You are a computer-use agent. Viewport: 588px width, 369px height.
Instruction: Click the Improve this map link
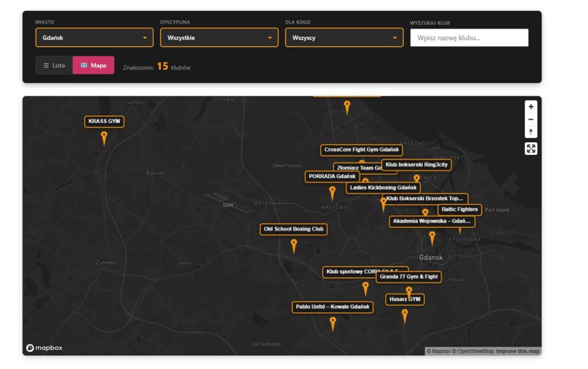pos(517,351)
